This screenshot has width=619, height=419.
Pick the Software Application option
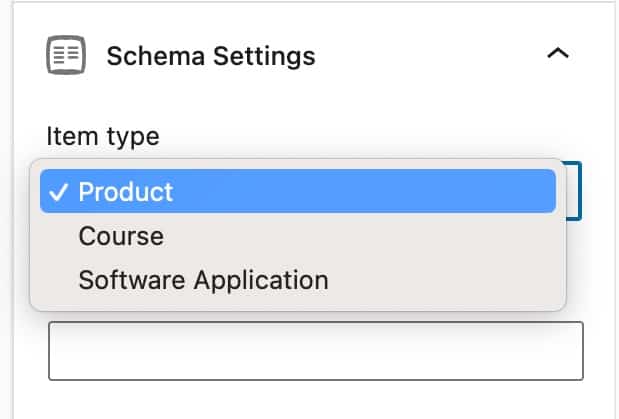pos(298,280)
